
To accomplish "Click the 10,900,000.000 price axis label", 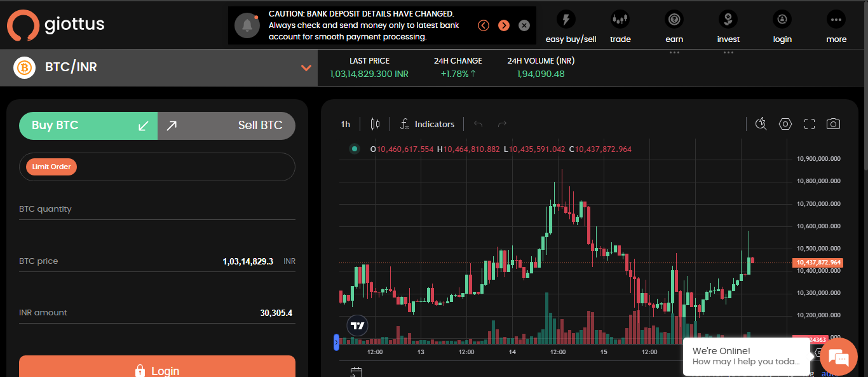I will [818, 158].
